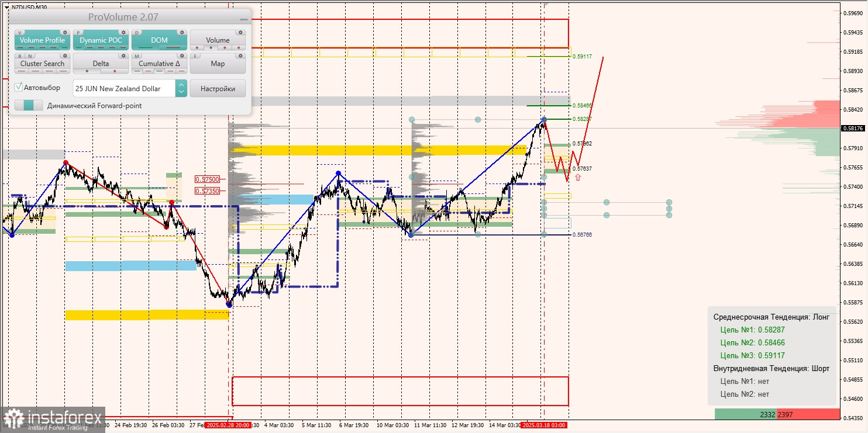The height and width of the screenshot is (433, 868).
Task: Click the B hotkey badge on Cluster Search
Action: pos(20,56)
